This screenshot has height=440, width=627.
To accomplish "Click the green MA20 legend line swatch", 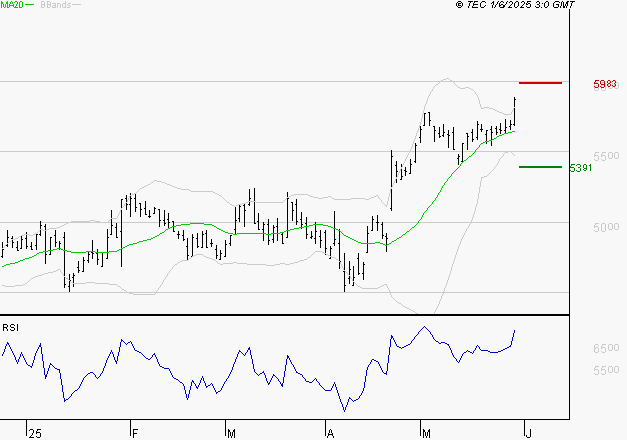I will 29,5.
